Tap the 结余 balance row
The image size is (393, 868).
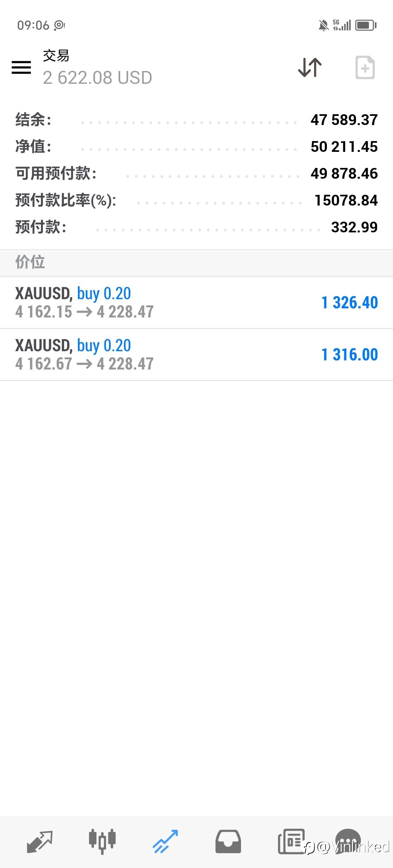(x=196, y=120)
